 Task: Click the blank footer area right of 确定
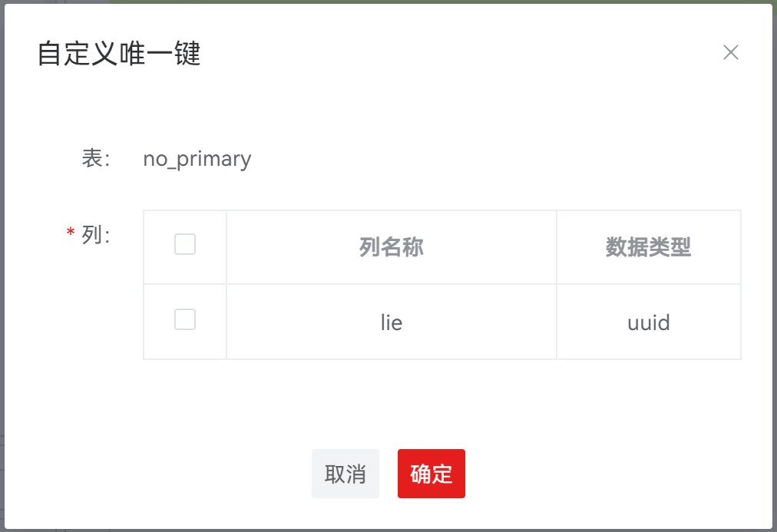click(614, 474)
